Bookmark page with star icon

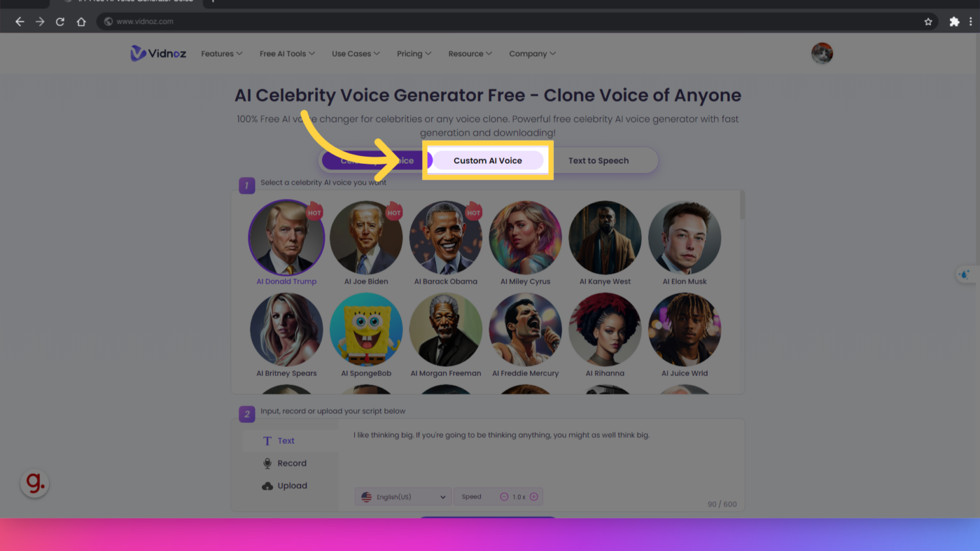click(x=928, y=22)
